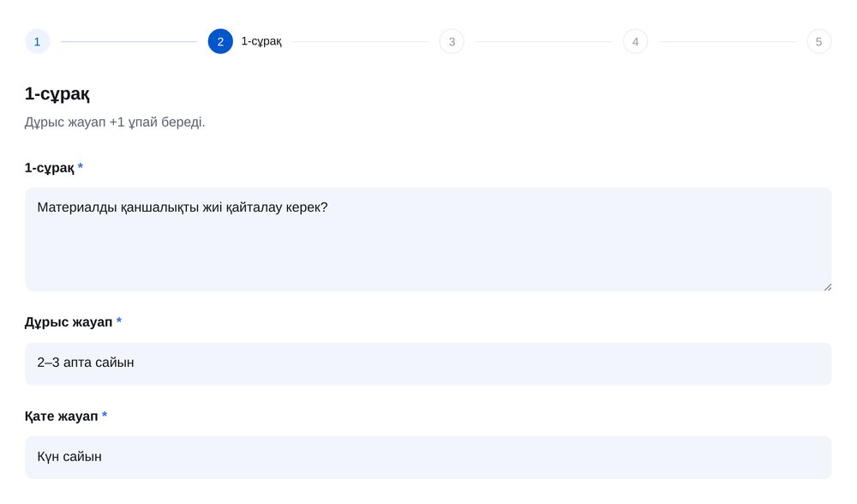Viewport: 857px width, 504px height.
Task: Click the correct answer field "2–3 апта сайын"
Action: click(x=428, y=364)
